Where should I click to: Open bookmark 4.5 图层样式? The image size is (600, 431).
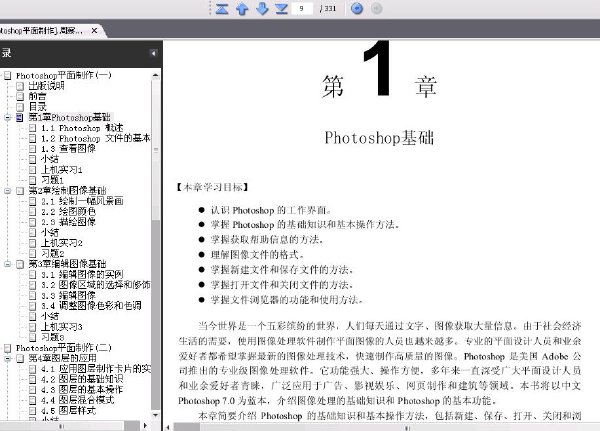68,410
